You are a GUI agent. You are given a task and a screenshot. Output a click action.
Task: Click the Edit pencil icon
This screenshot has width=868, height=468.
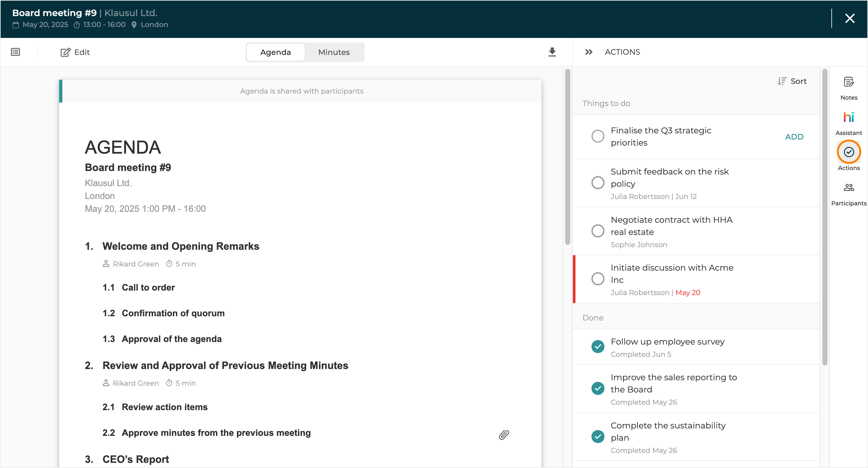pyautogui.click(x=65, y=52)
